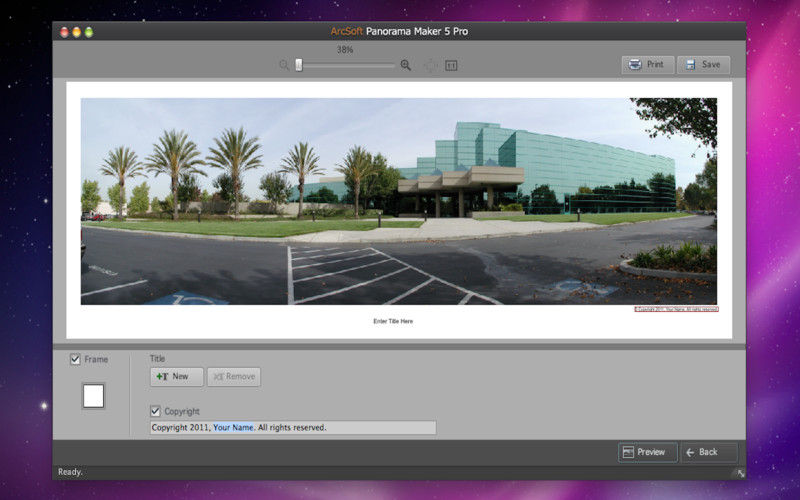Click the fit-to-window icon
This screenshot has width=800, height=500.
pyautogui.click(x=431, y=65)
